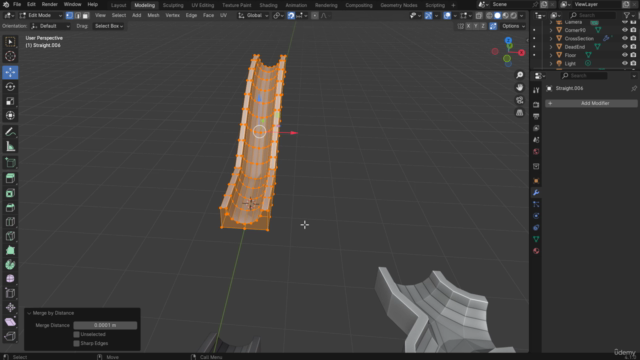Choose the Rip Region tool
Viewport: 640px width, 360px height.
10,336
